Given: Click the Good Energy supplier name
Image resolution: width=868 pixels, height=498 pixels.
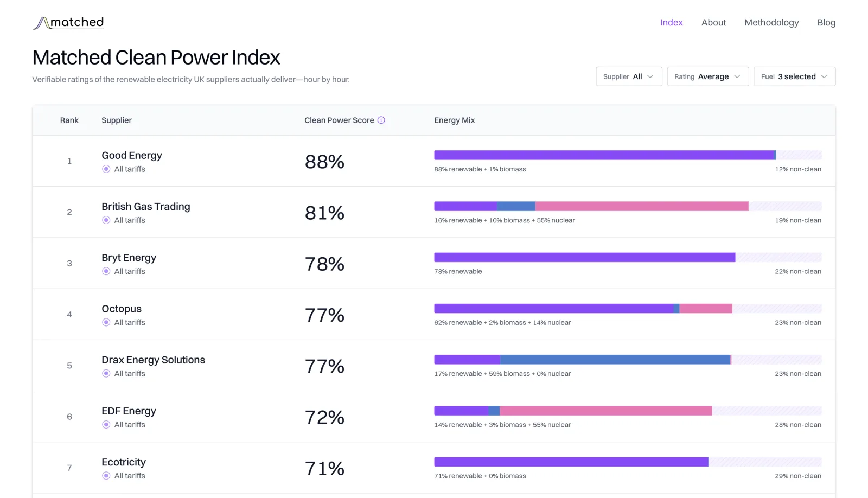Looking at the screenshot, I should click(x=132, y=156).
